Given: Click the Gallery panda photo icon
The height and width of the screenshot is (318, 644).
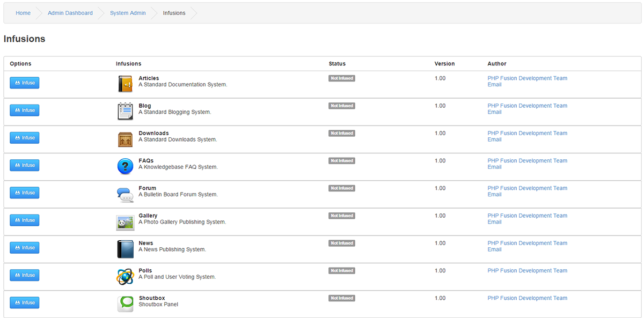Looking at the screenshot, I should click(x=125, y=221).
